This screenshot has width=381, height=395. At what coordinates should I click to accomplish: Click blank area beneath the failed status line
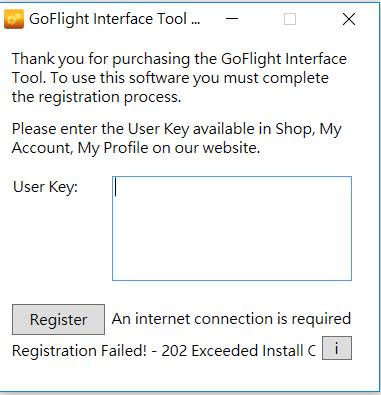tap(190, 375)
